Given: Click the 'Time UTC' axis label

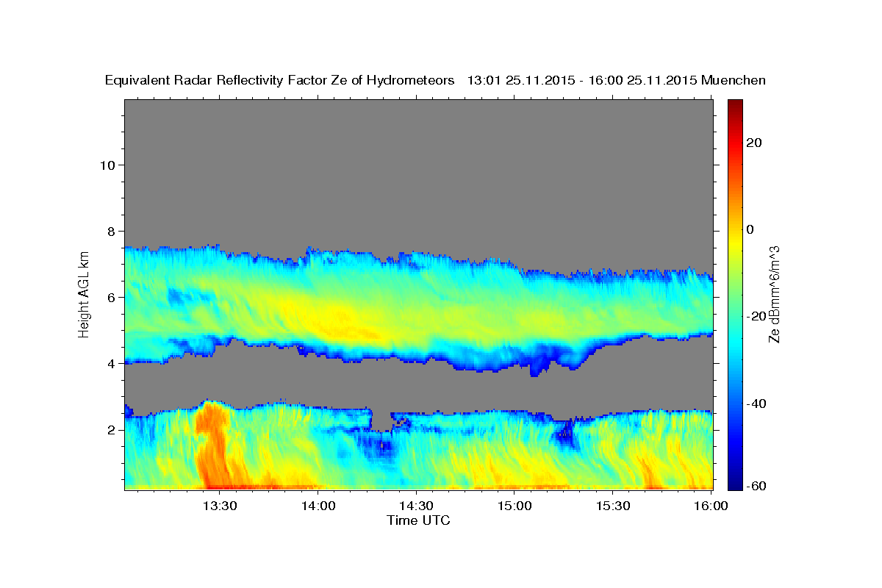Looking at the screenshot, I should pos(419,520).
